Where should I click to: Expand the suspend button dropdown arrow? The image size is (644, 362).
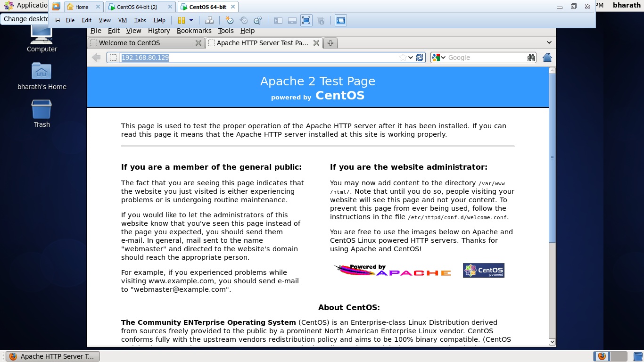coord(191,20)
